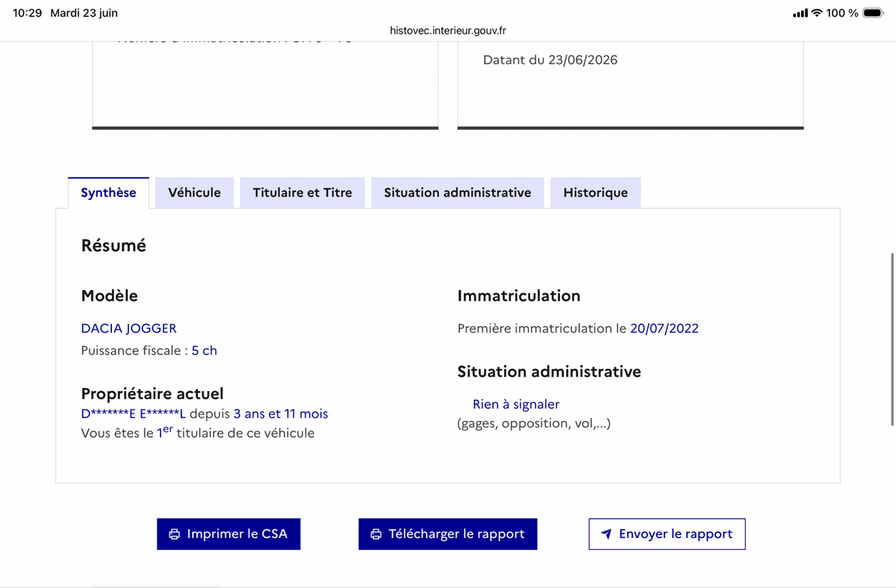The width and height of the screenshot is (896, 588).
Task: Tap the 100 % battery percentage
Action: pos(842,13)
